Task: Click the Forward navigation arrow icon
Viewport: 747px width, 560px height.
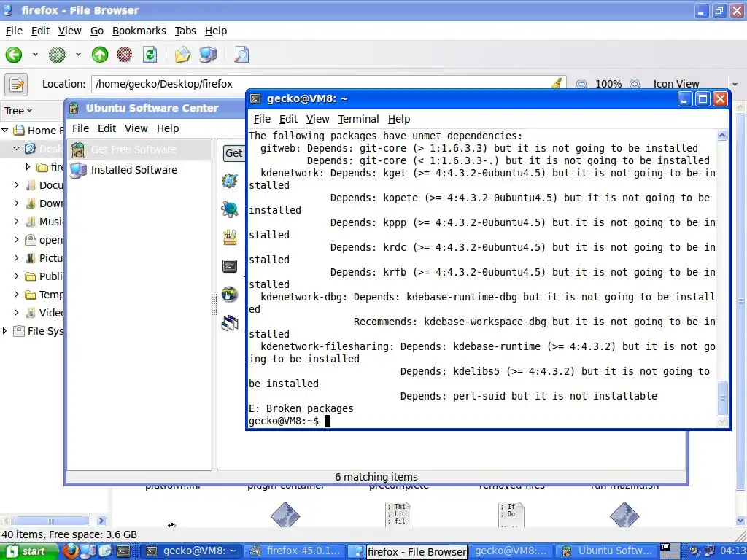Action: [x=57, y=55]
